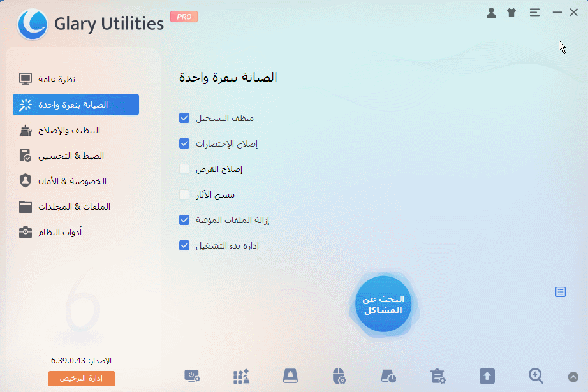Minimize the Glary Utilities window
Screen dimensions: 588x392
pos(557,12)
